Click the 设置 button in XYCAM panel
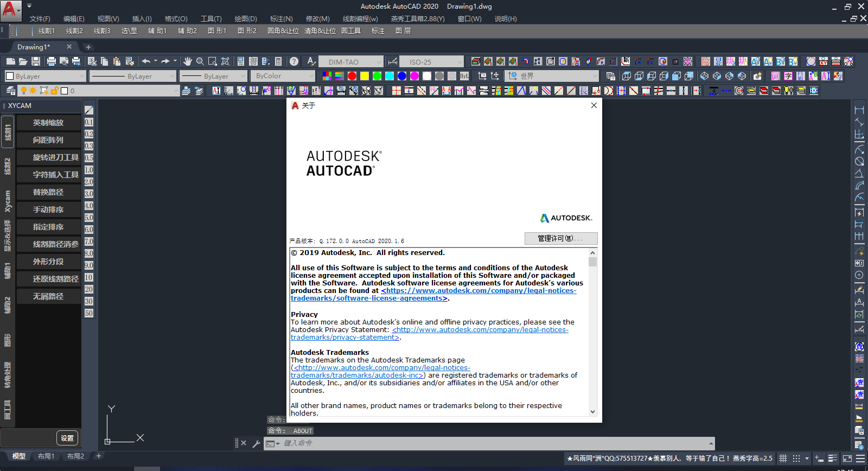The width and height of the screenshot is (868, 471). pos(67,438)
